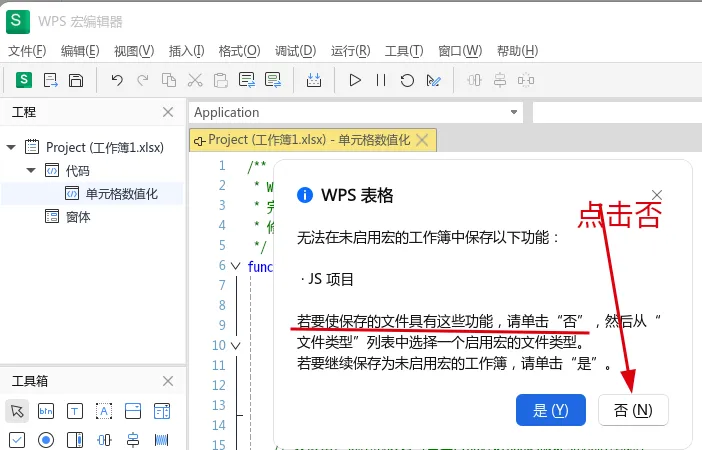Collapse the 代码 folder node
The image size is (702, 450).
pyautogui.click(x=31, y=170)
